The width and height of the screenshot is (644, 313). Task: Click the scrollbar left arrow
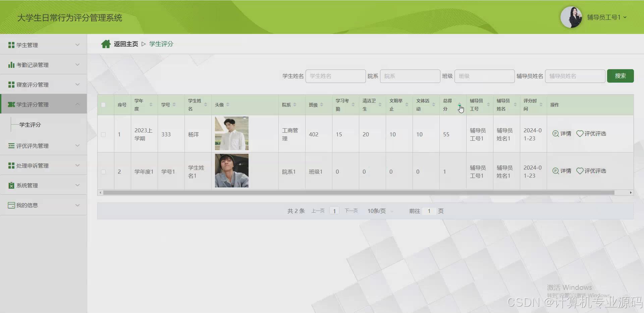coord(100,193)
